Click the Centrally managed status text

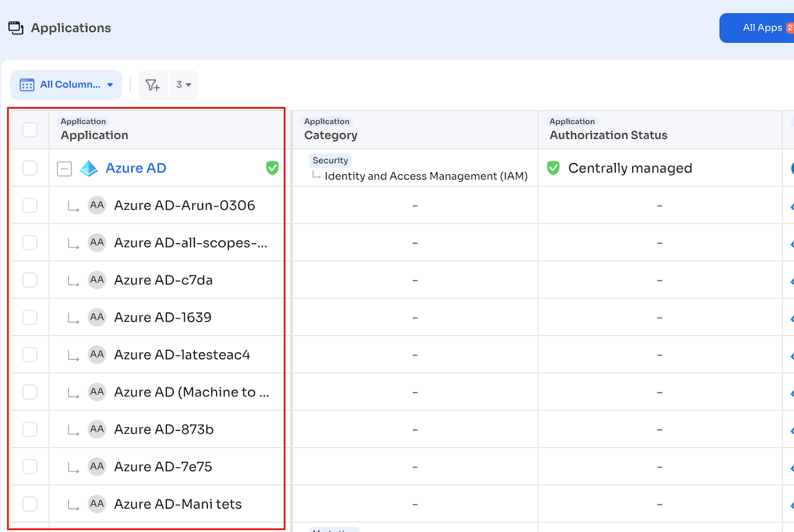click(630, 168)
